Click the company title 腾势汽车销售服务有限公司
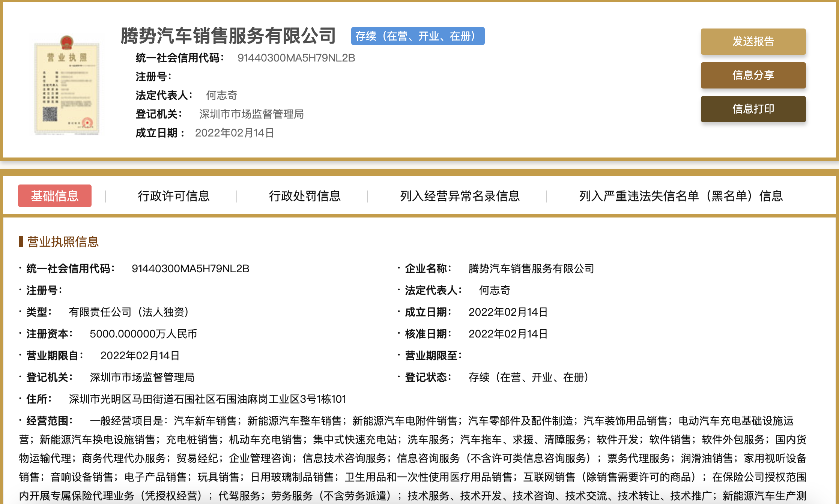 (x=228, y=36)
